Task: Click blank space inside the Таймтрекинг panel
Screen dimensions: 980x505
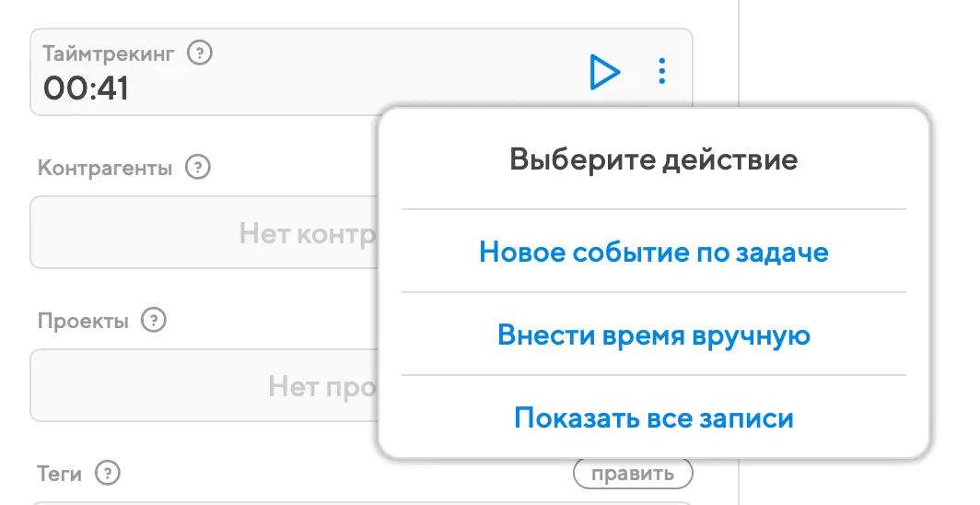Action: point(368,72)
